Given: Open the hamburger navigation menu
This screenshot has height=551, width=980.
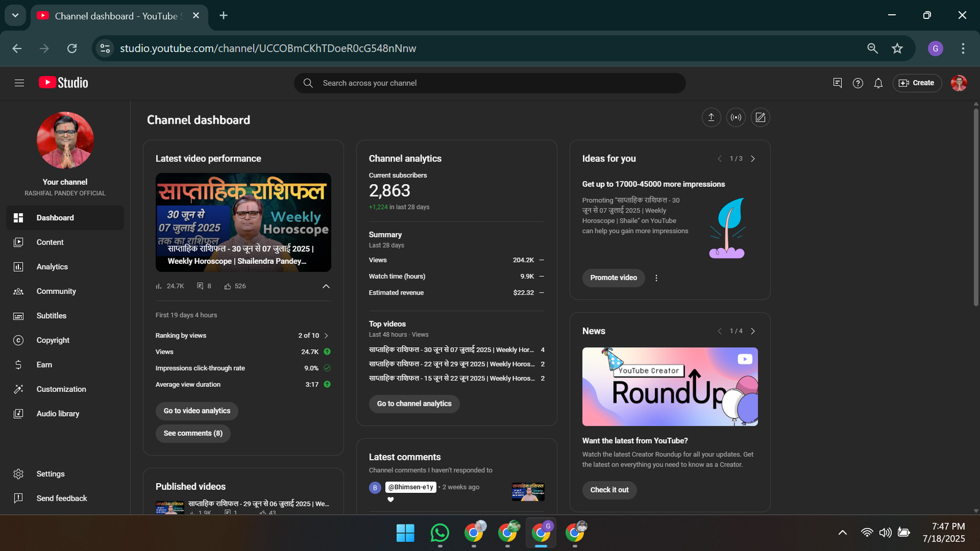Looking at the screenshot, I should (x=19, y=83).
